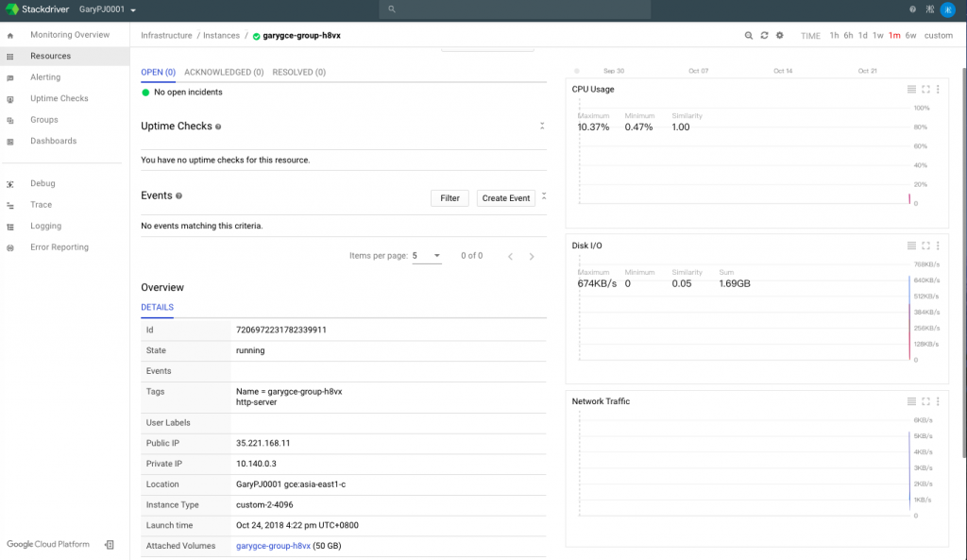Select the DETAILS tab under Overview
This screenshot has width=967, height=560.
[x=158, y=307]
